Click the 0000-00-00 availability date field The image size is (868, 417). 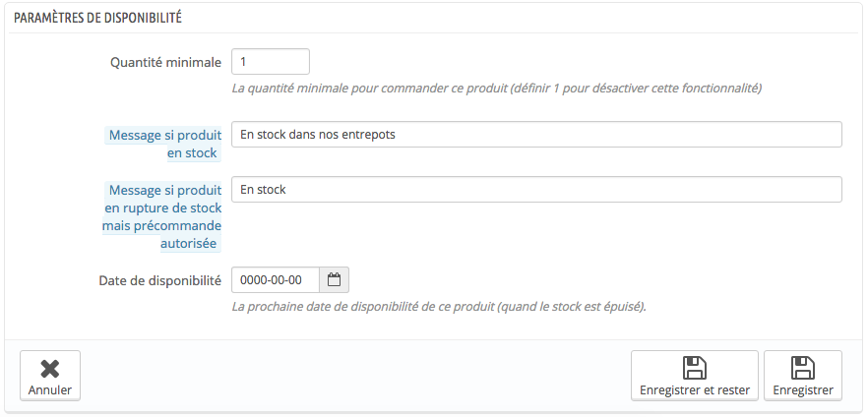[276, 280]
